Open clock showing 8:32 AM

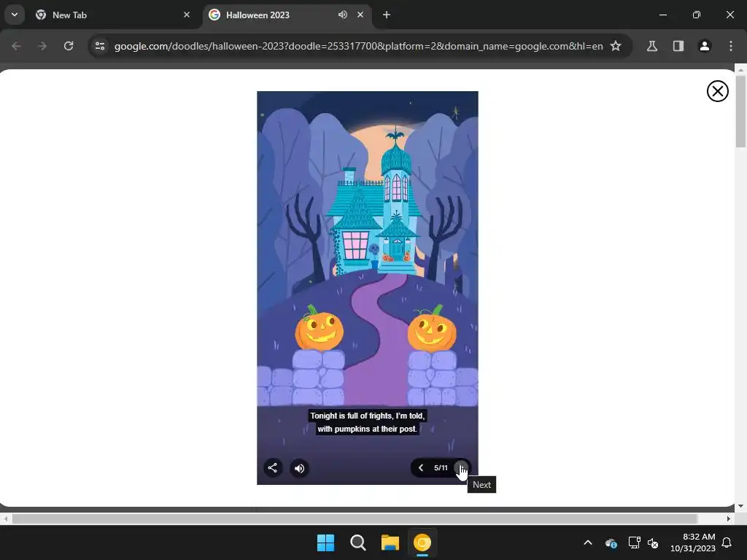[693, 542]
